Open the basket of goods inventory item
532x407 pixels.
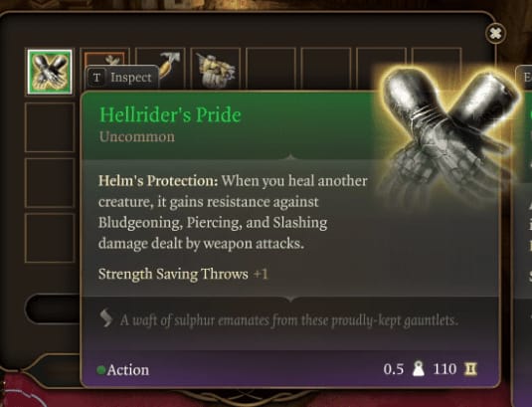point(216,72)
